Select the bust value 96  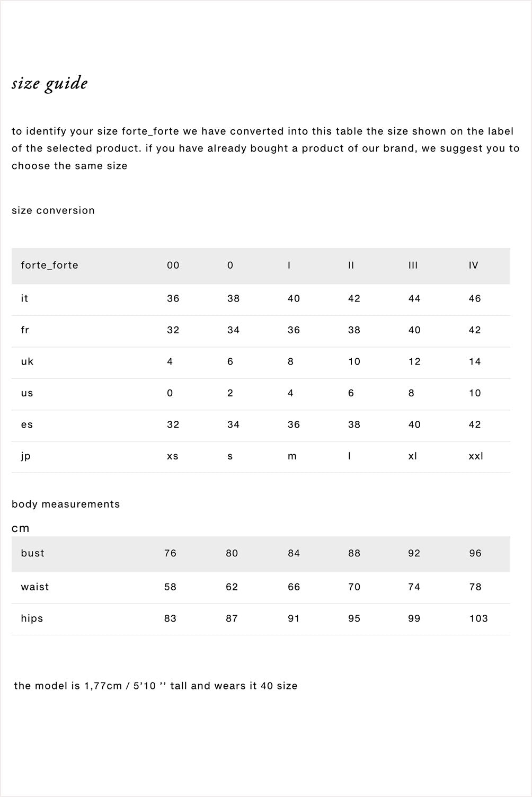(x=475, y=553)
